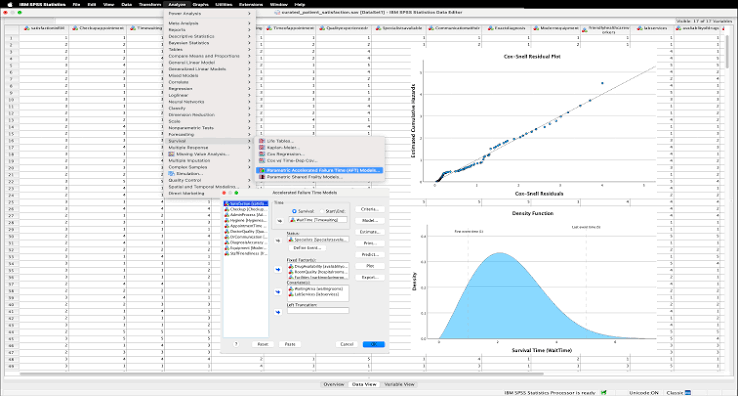Click the OK button in dialog
Image resolution: width=738 pixels, height=396 pixels.
(x=374, y=344)
